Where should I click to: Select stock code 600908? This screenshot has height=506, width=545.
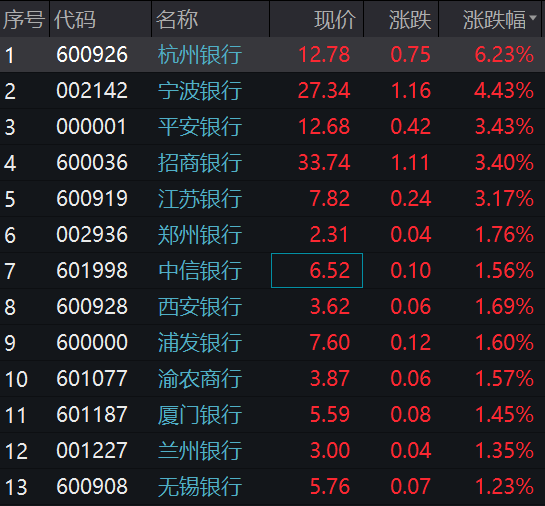tap(92, 487)
